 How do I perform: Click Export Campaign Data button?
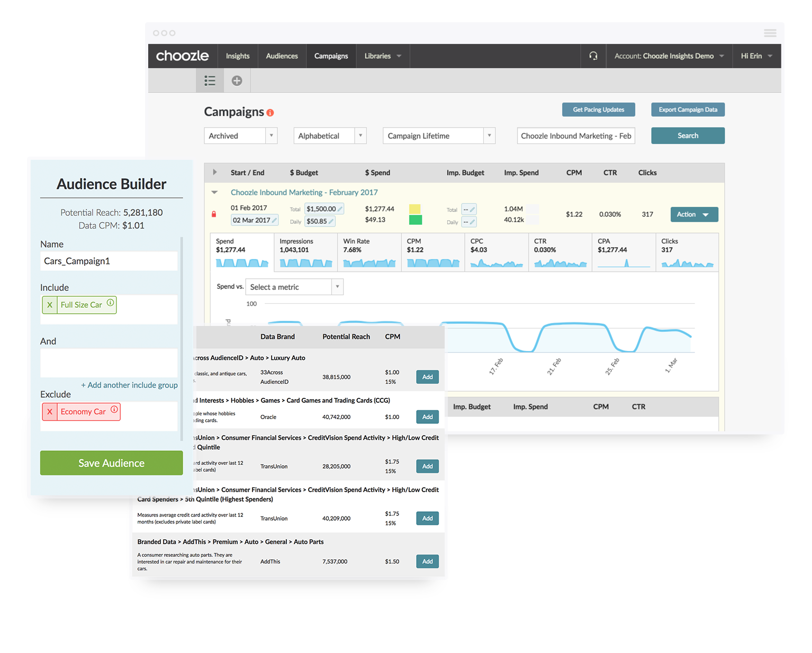pyautogui.click(x=688, y=110)
